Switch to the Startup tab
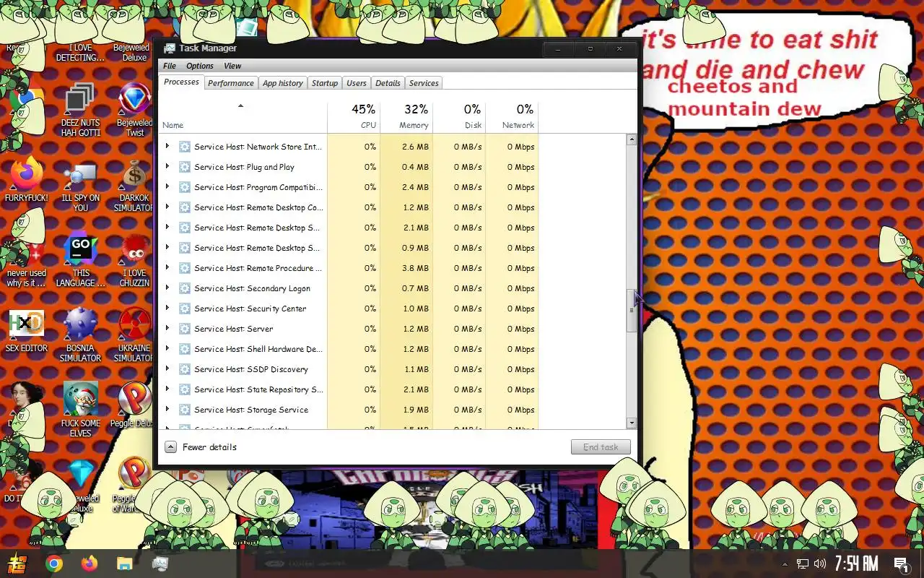This screenshot has height=578, width=924. [x=325, y=83]
